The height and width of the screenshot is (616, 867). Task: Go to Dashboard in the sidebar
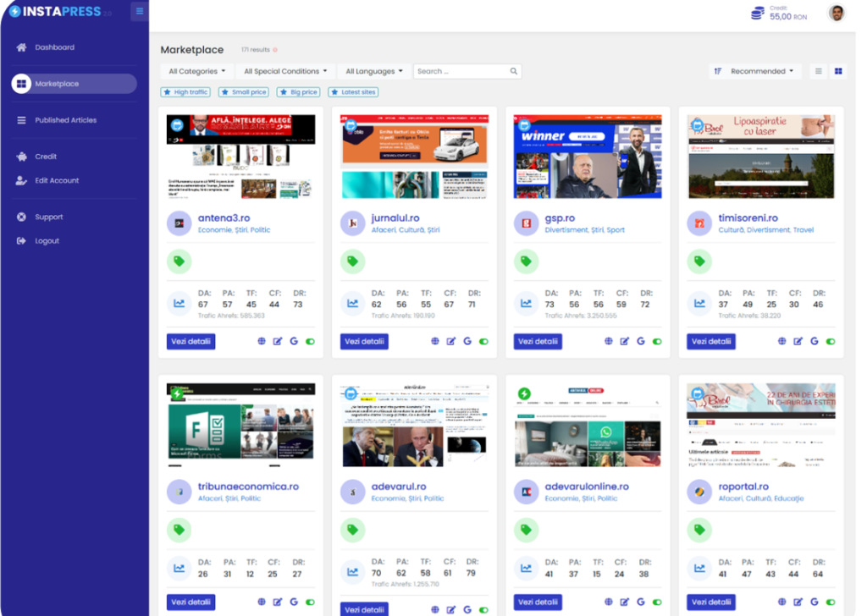54,47
